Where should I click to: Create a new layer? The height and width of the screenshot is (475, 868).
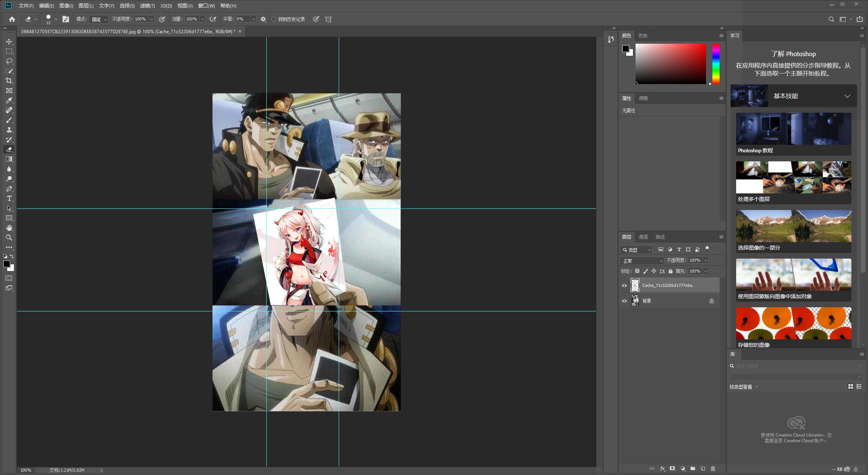coord(703,469)
